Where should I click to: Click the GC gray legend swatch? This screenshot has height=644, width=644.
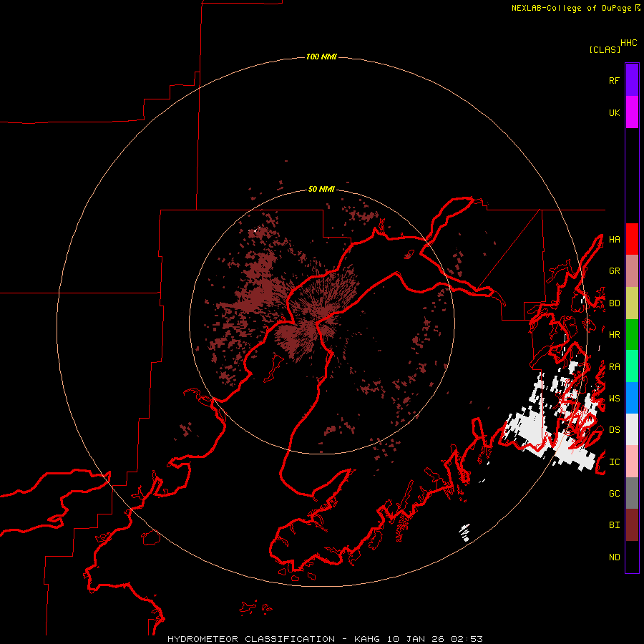[632, 493]
